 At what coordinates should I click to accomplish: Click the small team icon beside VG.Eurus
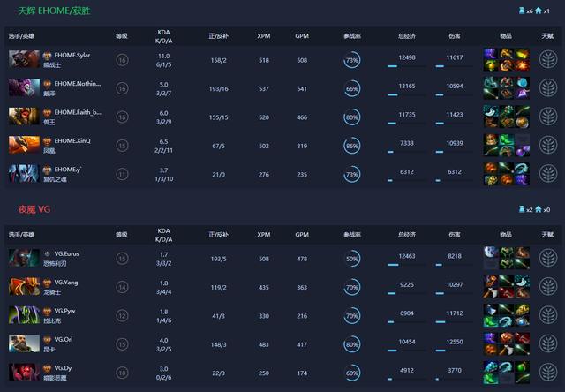click(x=47, y=254)
